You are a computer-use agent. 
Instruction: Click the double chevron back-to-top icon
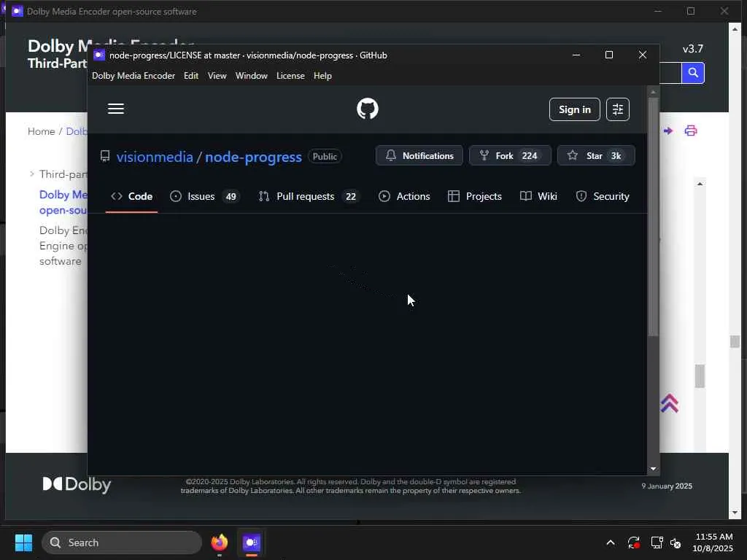(670, 403)
